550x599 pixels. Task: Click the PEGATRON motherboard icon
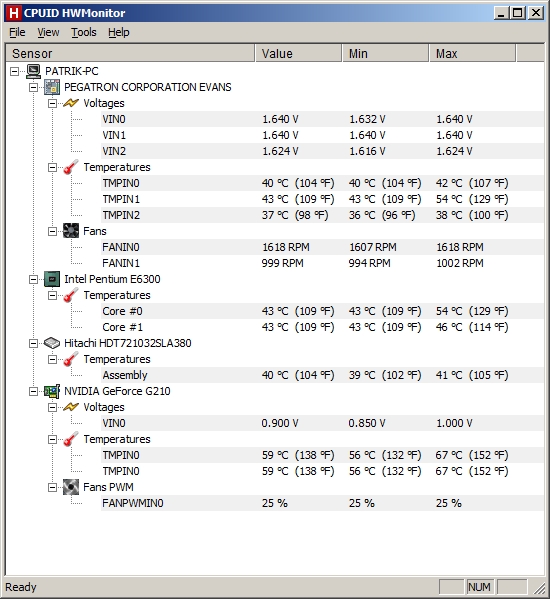pyautogui.click(x=52, y=87)
